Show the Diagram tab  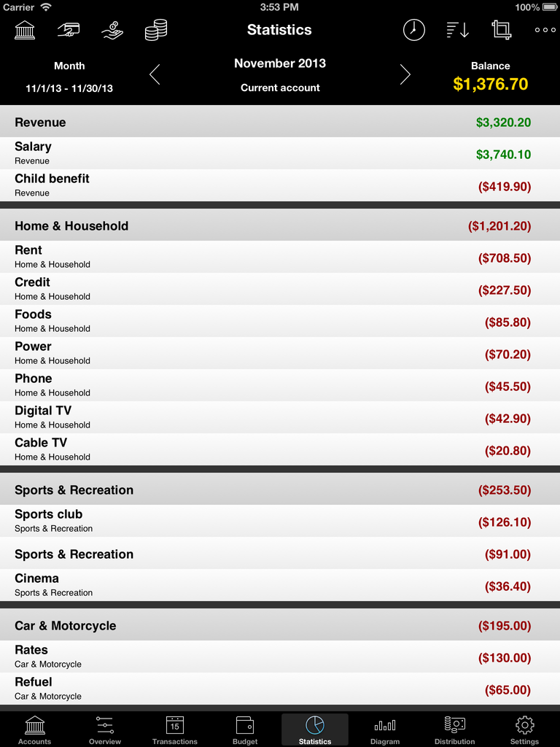coord(385,729)
